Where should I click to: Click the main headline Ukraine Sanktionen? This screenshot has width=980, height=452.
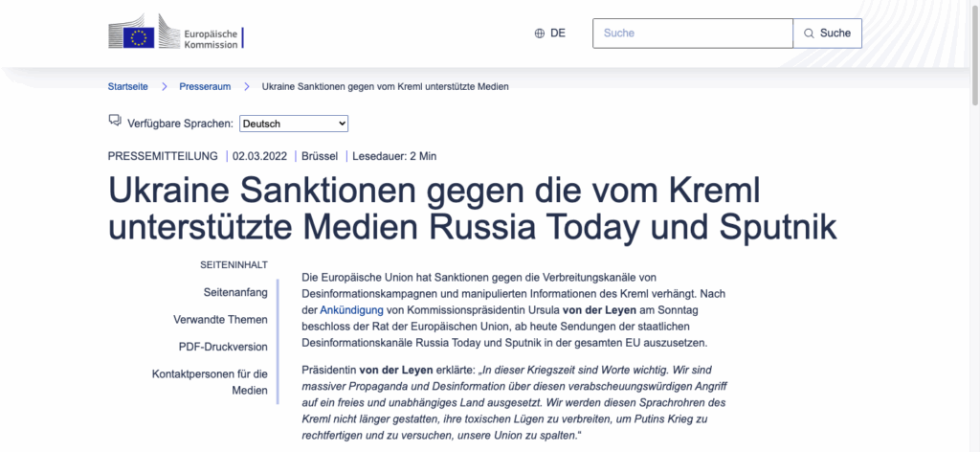472,210
